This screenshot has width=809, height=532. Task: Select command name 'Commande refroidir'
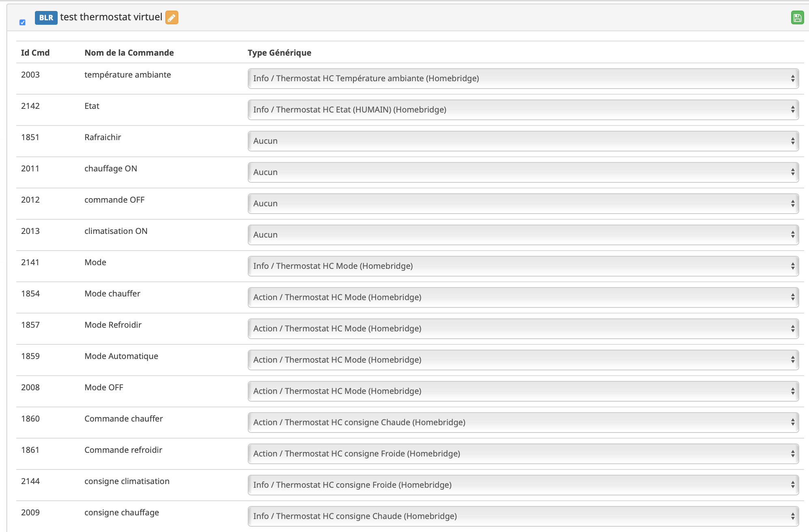pos(123,450)
